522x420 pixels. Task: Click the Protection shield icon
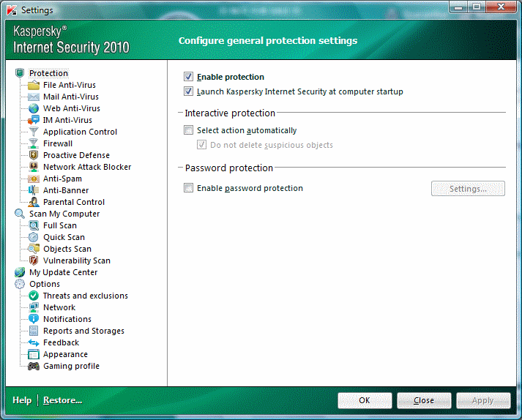[x=20, y=73]
